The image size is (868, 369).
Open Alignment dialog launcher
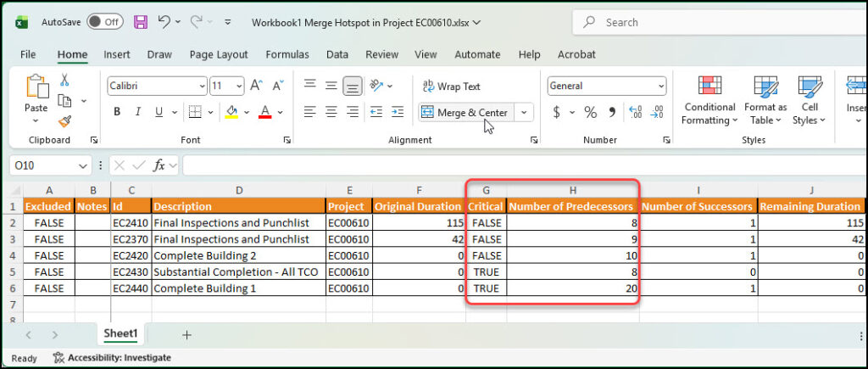(x=534, y=140)
